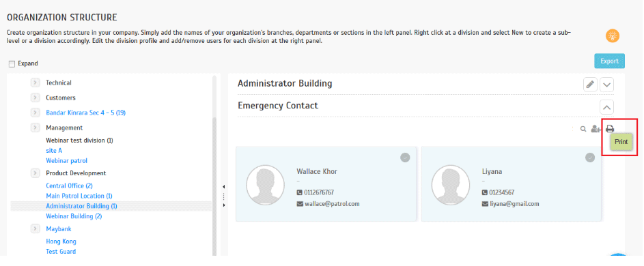Expand the Maybank division arrow
Screen dimensions: 644x266
[x=36, y=228]
